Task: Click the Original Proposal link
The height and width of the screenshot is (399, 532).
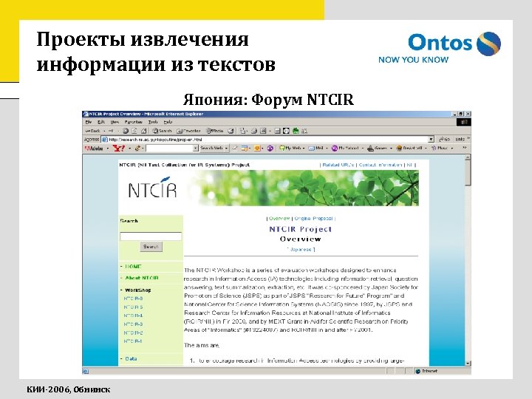Action: coord(313,219)
